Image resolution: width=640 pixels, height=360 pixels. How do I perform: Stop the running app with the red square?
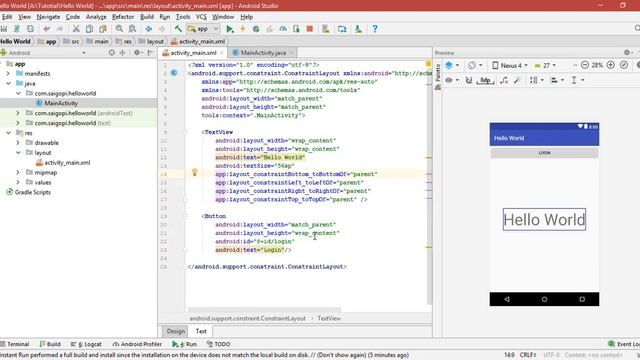coord(310,29)
